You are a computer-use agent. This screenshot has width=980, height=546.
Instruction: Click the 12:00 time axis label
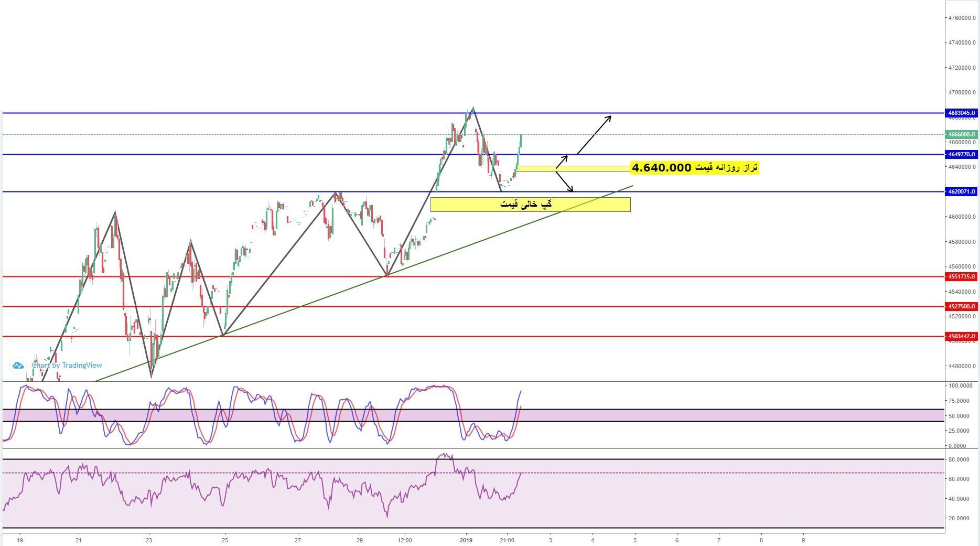(x=405, y=540)
